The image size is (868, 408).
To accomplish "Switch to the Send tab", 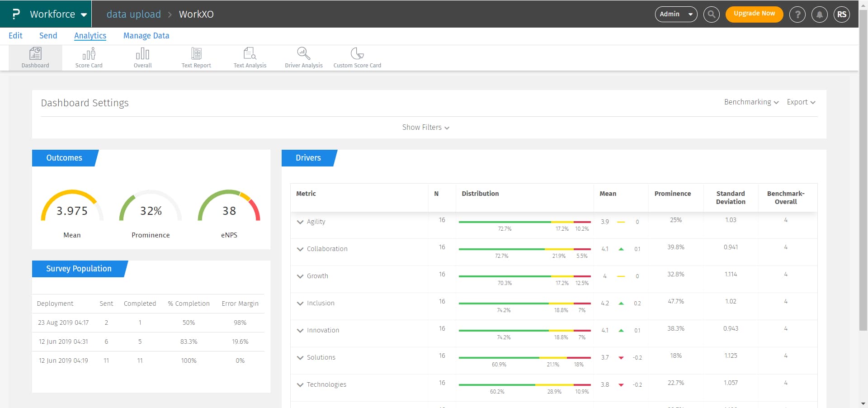I will coord(48,36).
